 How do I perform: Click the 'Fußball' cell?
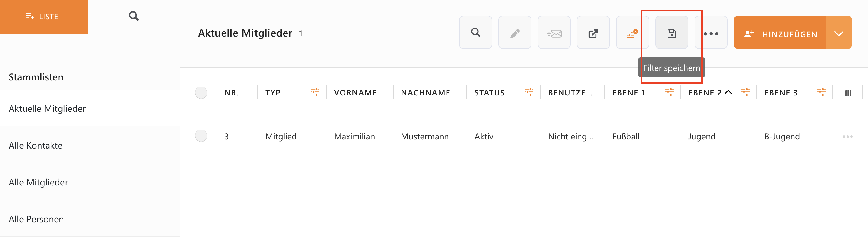[x=626, y=136]
